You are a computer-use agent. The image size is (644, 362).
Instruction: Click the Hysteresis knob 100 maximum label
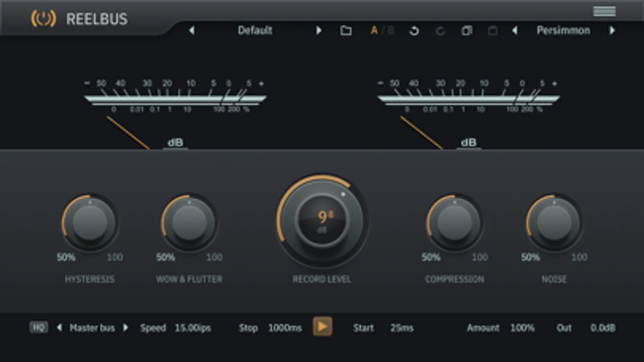point(115,257)
